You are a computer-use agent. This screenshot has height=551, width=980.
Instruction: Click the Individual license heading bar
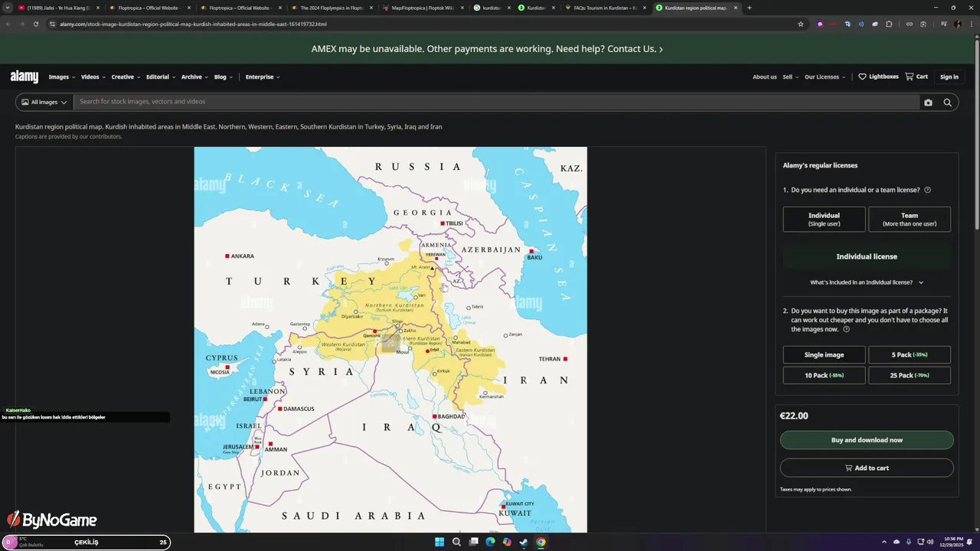[867, 256]
